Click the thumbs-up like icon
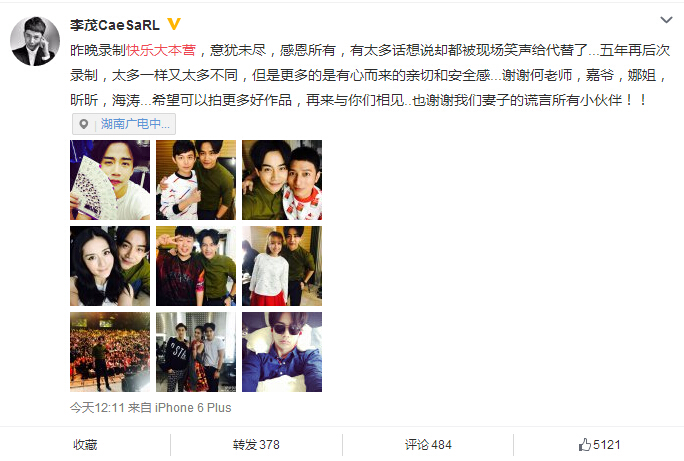 (x=585, y=444)
